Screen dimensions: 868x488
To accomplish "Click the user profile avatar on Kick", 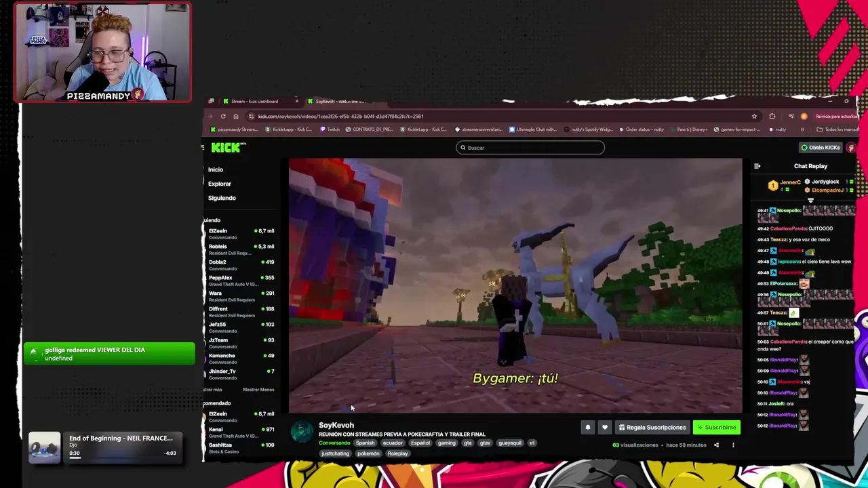I will [851, 148].
